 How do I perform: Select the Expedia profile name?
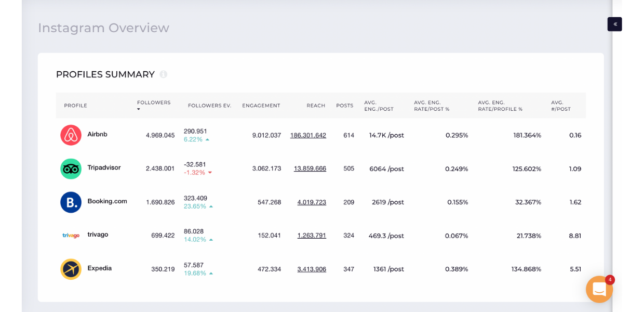(x=99, y=268)
